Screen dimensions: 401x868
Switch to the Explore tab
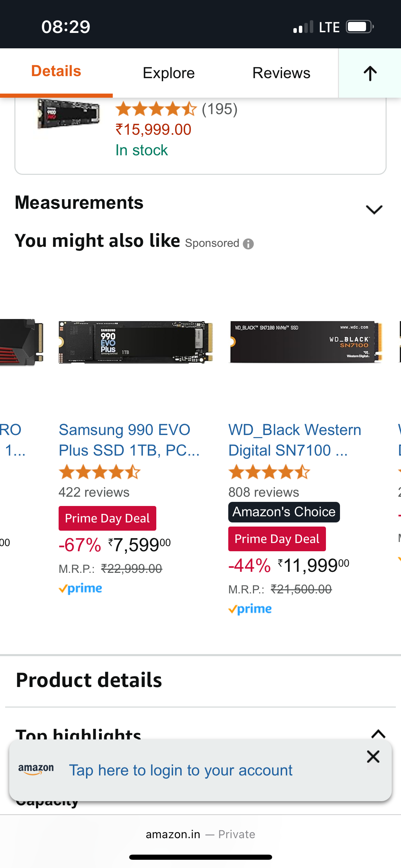click(x=169, y=73)
